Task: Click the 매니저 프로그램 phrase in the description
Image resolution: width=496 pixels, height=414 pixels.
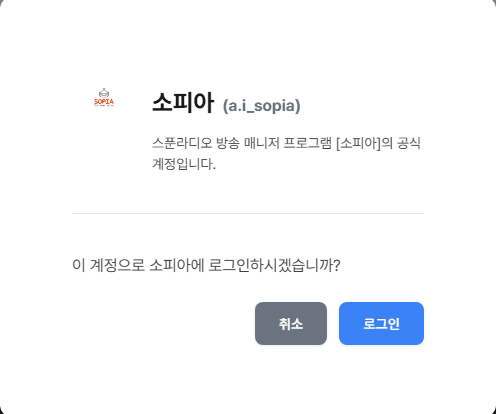Action: 288,143
